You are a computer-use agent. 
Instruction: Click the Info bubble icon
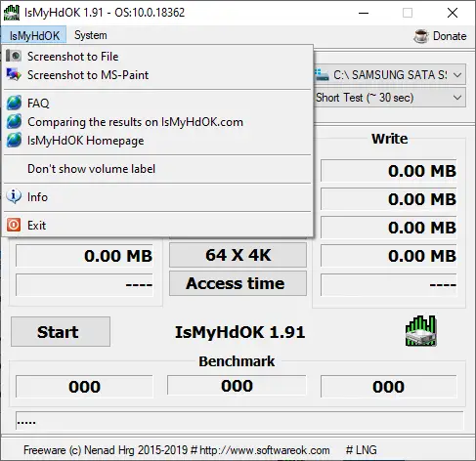(x=14, y=196)
